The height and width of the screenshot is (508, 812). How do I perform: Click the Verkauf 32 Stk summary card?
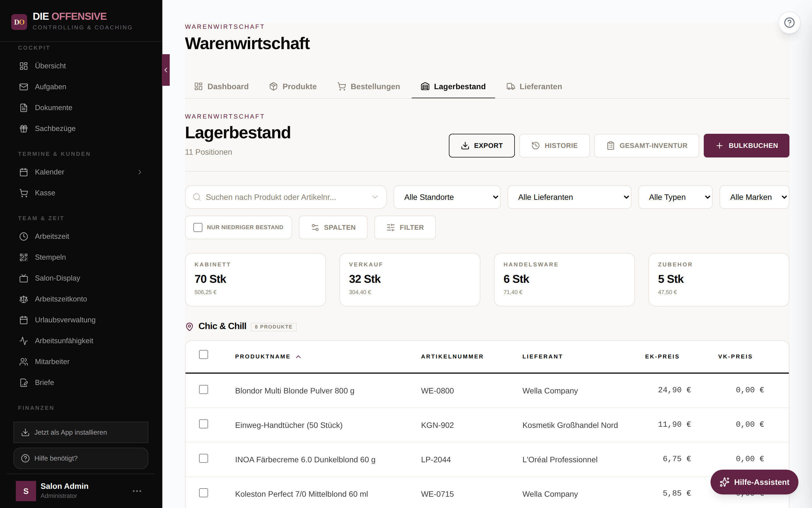tap(410, 279)
